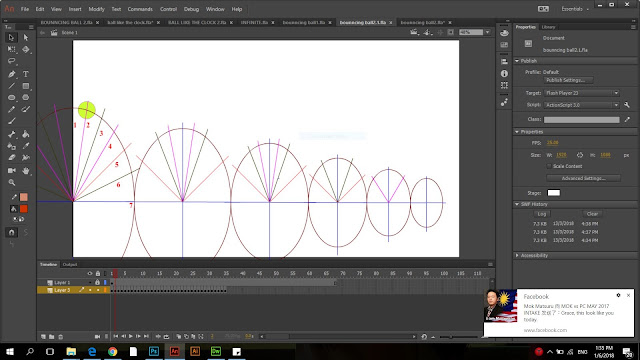The image size is (640, 360).
Task: Select the PolyStar tool
Action: pyautogui.click(x=26, y=98)
